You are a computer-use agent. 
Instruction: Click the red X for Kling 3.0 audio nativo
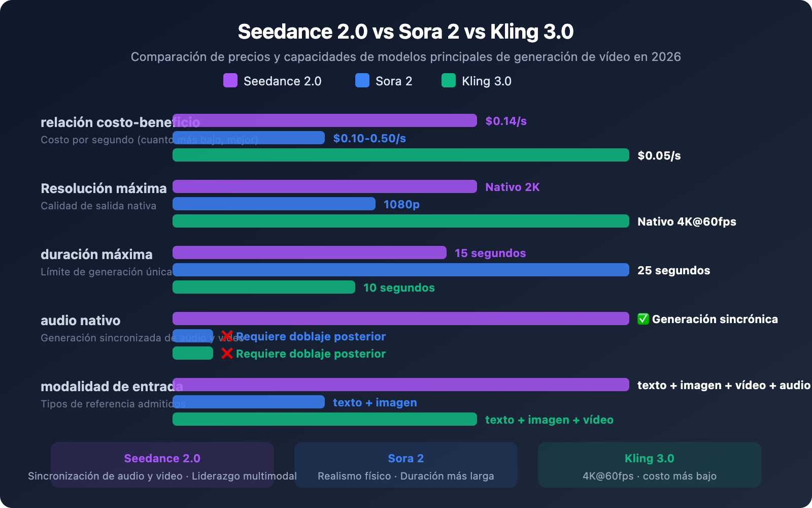[x=227, y=353]
